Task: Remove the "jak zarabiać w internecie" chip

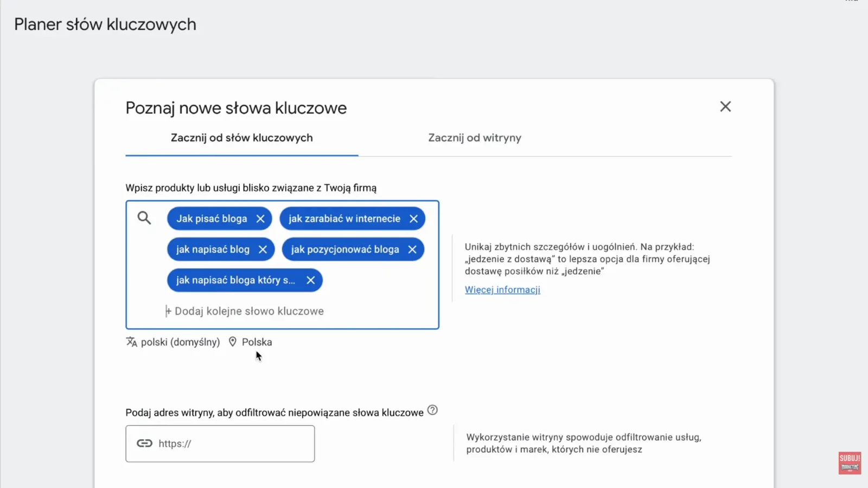Action: tap(414, 219)
